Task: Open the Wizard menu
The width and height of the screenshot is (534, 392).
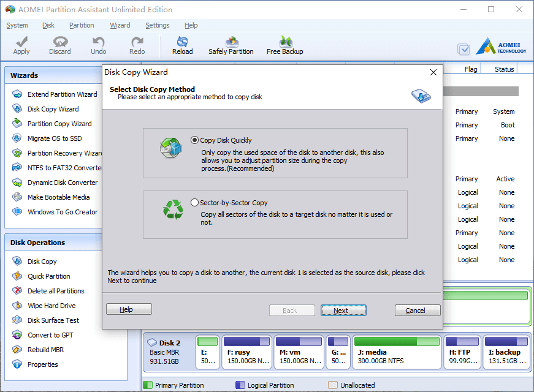Action: pyautogui.click(x=120, y=25)
